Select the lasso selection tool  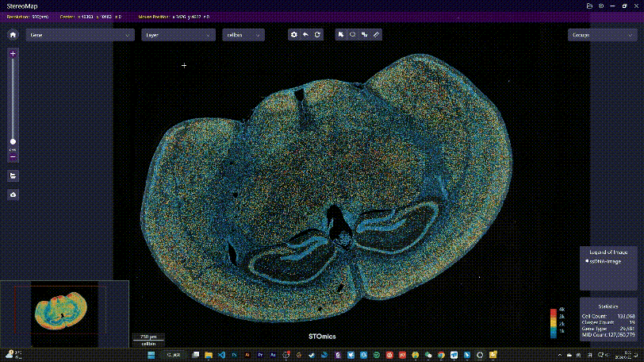click(352, 35)
